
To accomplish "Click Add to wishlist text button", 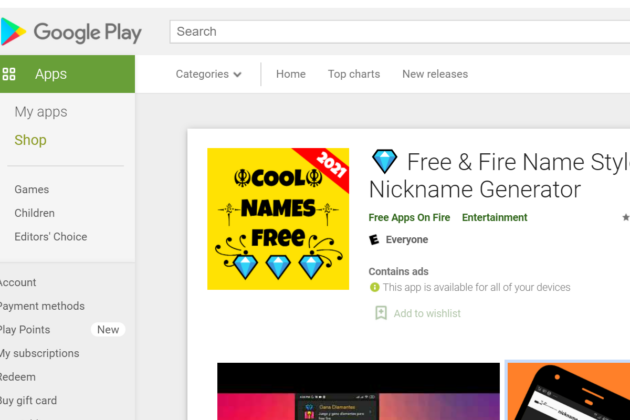I will tap(427, 313).
